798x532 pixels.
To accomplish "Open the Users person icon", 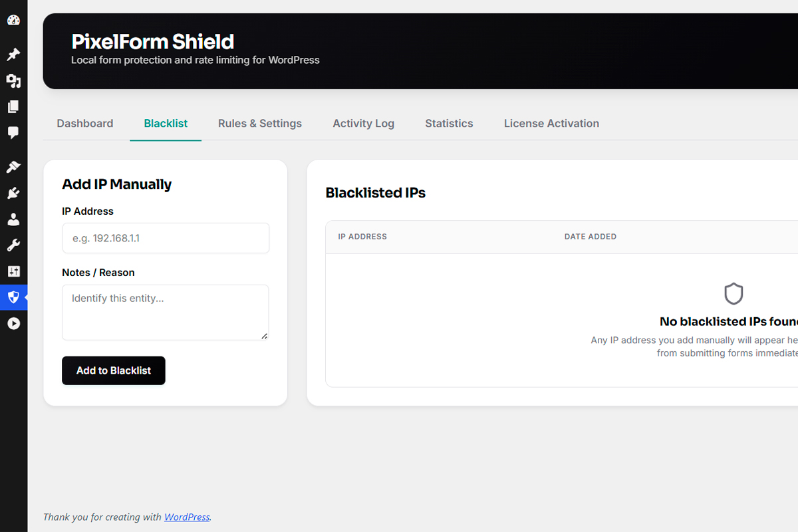I will [13, 219].
